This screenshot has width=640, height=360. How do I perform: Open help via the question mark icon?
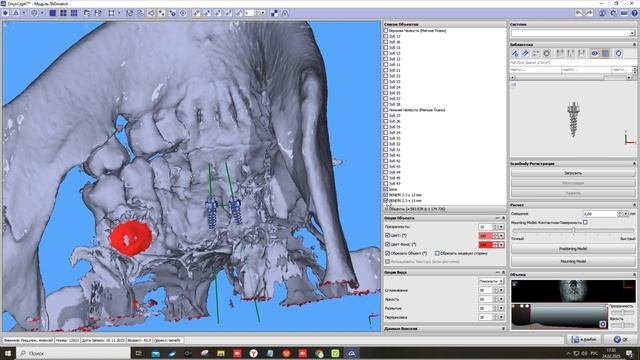[x=635, y=13]
